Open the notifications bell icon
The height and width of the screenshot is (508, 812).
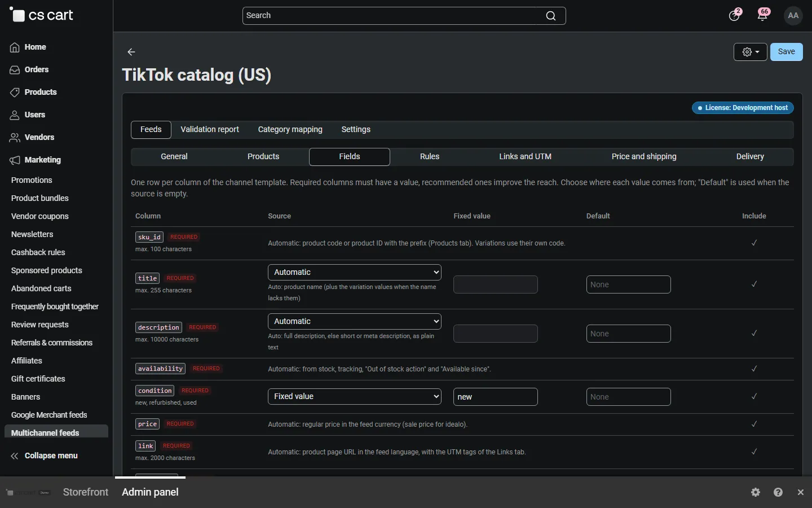tap(763, 15)
